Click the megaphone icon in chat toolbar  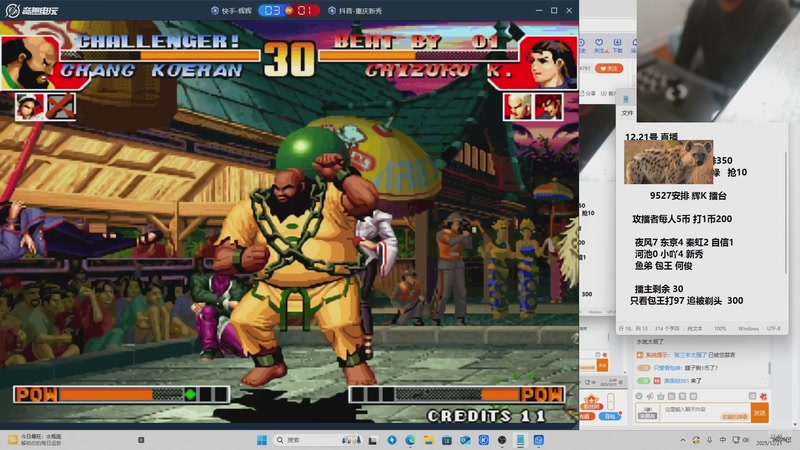(649, 396)
